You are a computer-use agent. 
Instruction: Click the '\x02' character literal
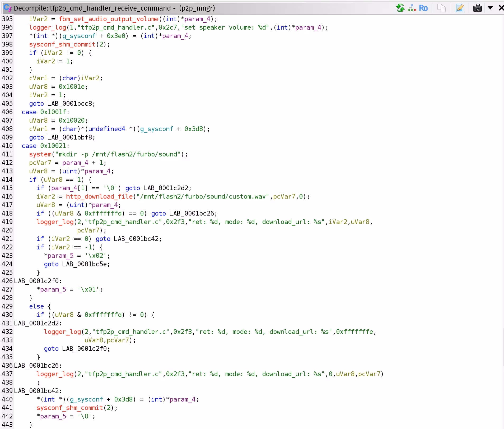[x=96, y=256]
